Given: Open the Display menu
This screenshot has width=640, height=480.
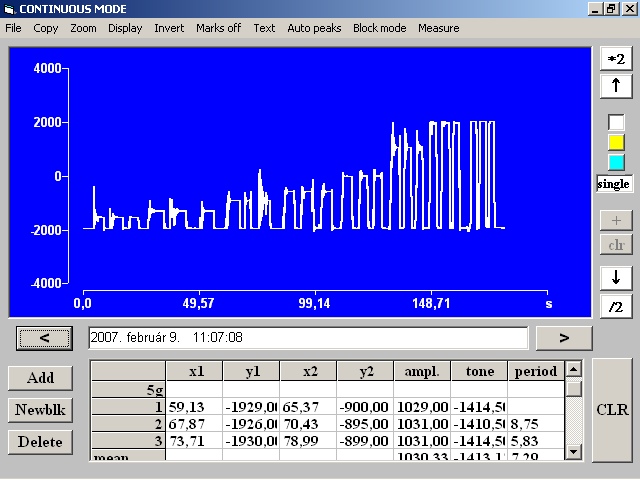Looking at the screenshot, I should pos(125,28).
